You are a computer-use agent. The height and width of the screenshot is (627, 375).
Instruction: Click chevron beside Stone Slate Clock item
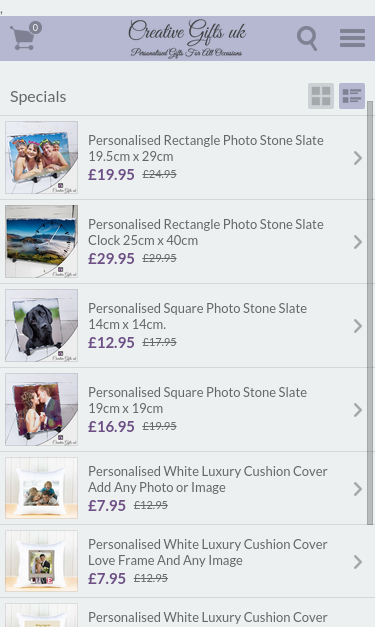[x=358, y=242]
